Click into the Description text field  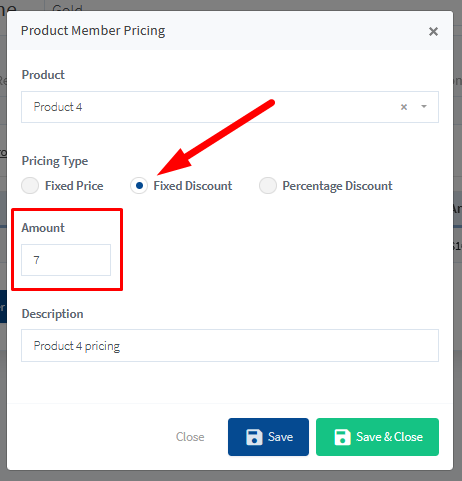pyautogui.click(x=230, y=346)
